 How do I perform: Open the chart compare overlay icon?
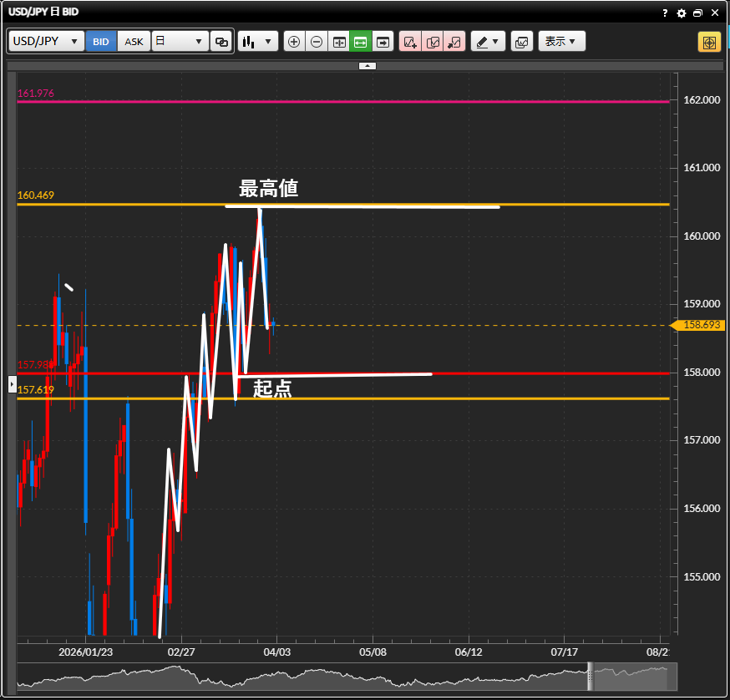522,42
